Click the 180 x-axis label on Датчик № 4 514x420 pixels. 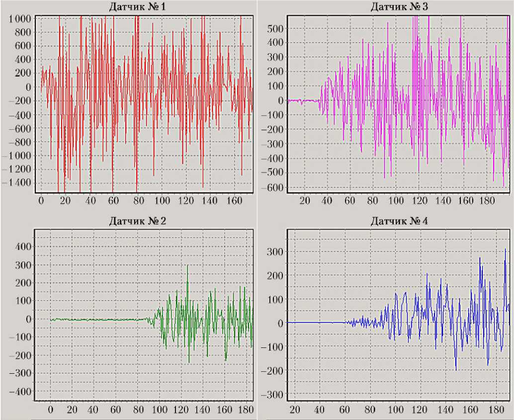pyautogui.click(x=496, y=410)
